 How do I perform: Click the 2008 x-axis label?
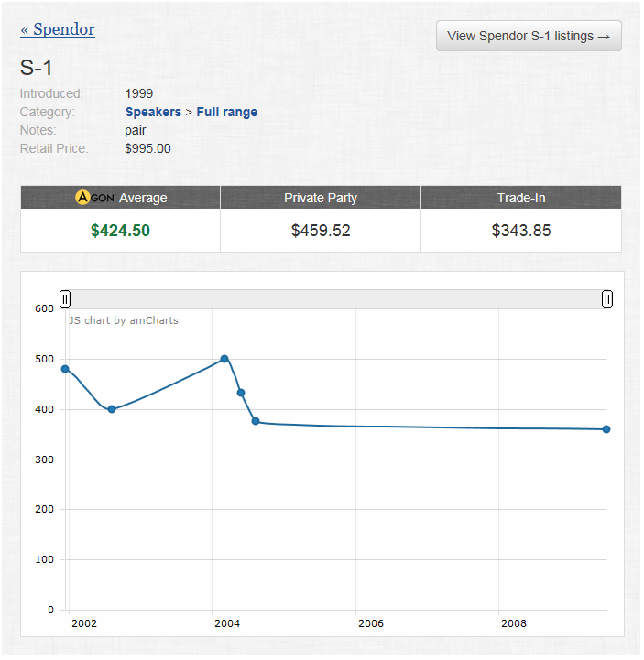tap(514, 624)
